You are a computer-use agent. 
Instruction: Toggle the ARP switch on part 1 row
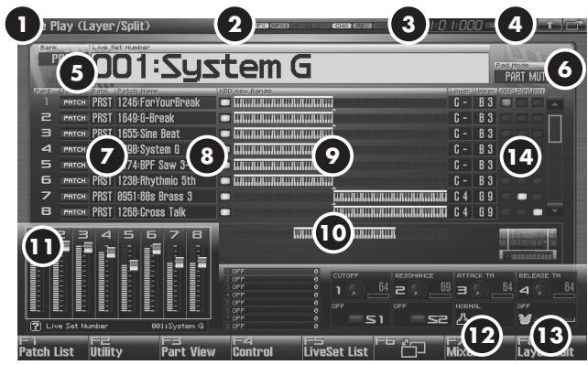click(506, 102)
